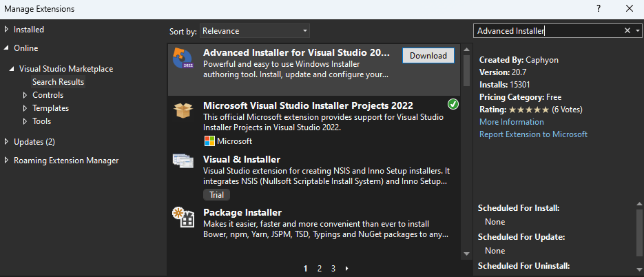
Task: Clear the search box with X
Action: tap(627, 30)
